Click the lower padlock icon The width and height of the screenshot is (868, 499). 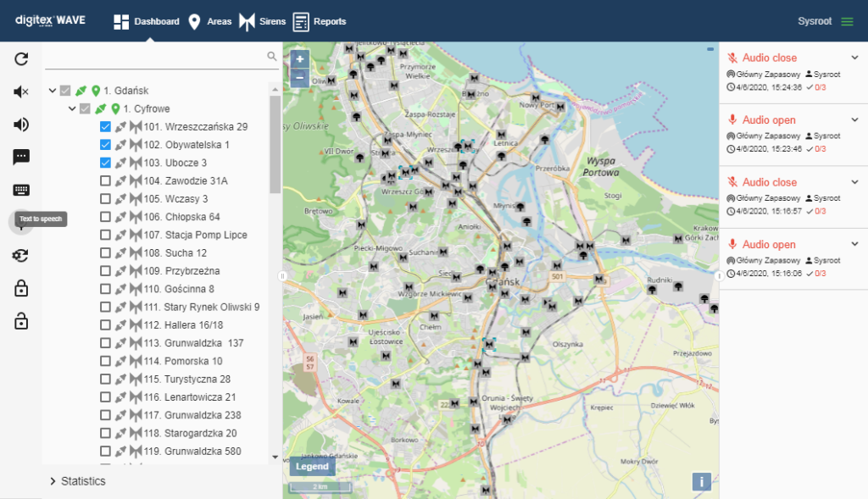coord(21,321)
